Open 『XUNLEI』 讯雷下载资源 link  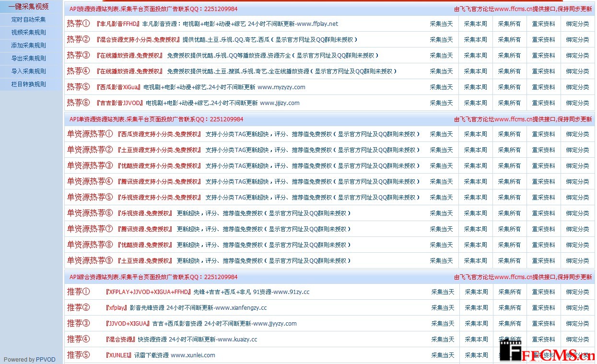pos(119,355)
